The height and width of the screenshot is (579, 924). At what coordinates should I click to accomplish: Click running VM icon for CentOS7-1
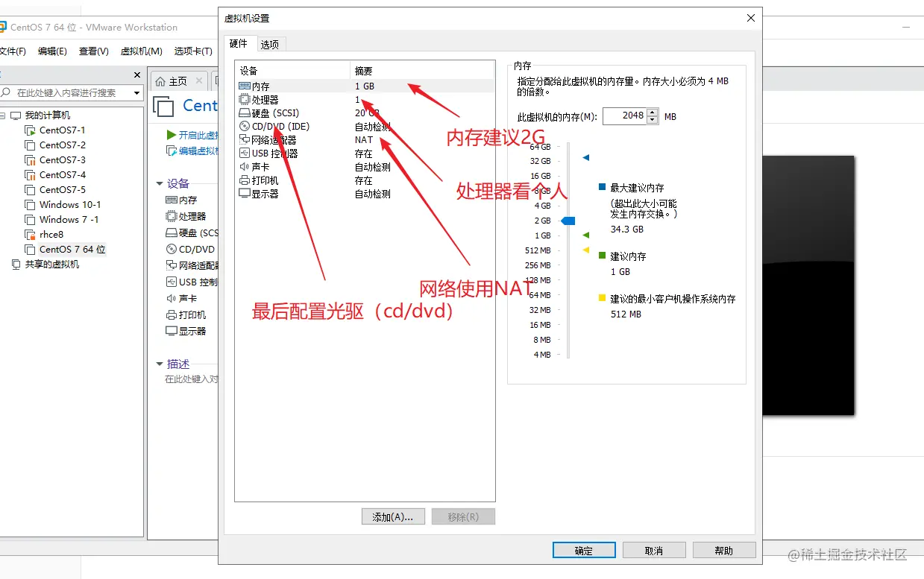(x=30, y=130)
